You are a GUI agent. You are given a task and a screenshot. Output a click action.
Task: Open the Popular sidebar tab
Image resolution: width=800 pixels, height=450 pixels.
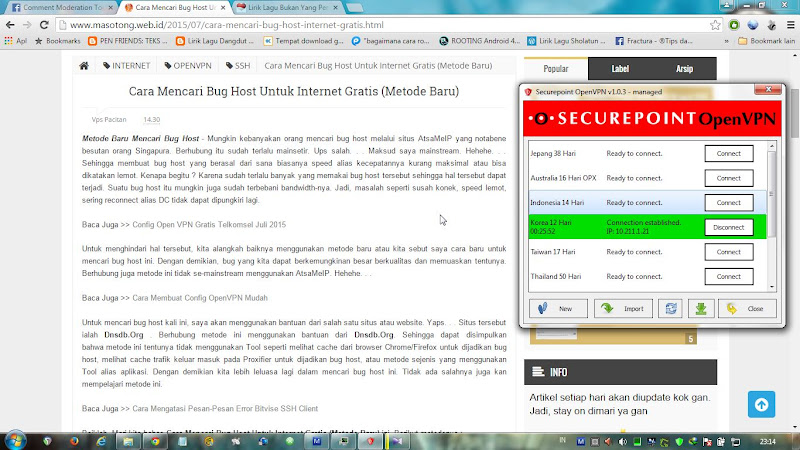556,68
